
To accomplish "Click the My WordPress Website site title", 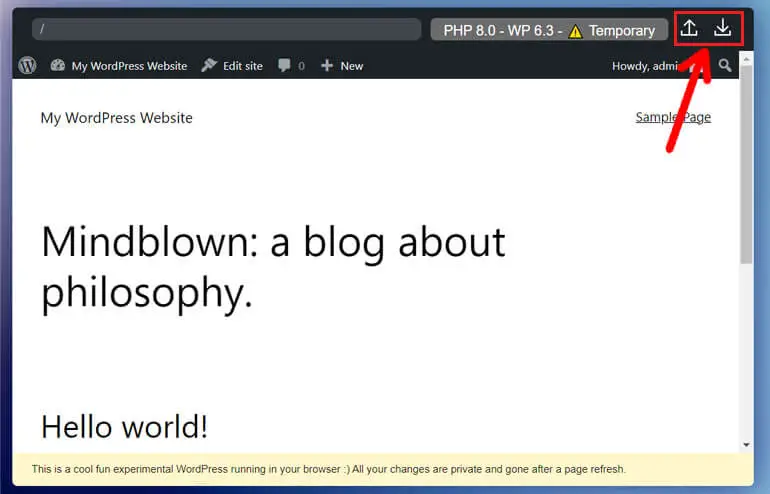I will click(116, 118).
